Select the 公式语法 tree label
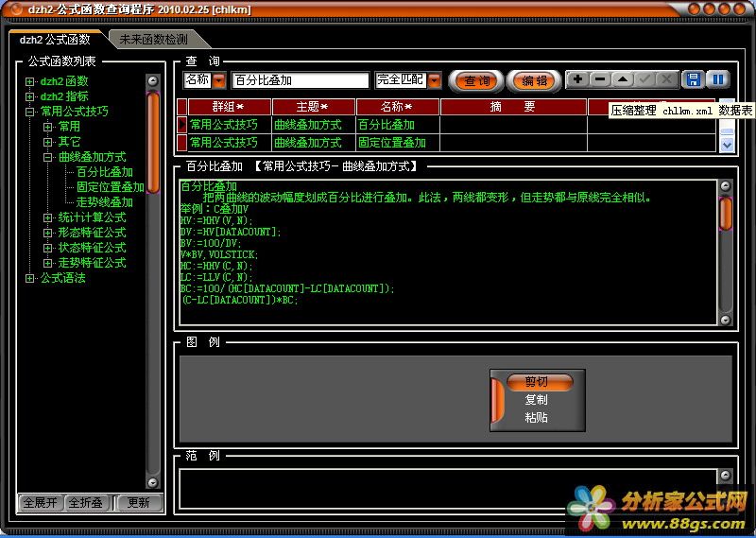 click(x=62, y=278)
